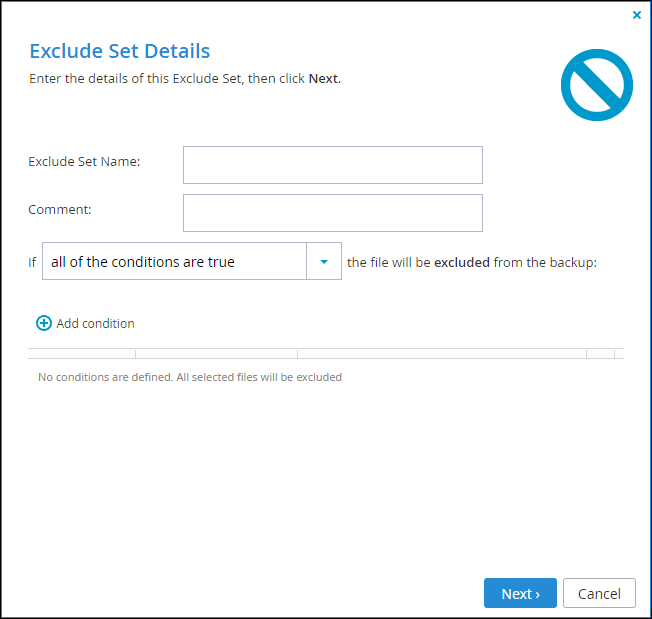This screenshot has height=619, width=652.
Task: Click the bold 'Next' word in the instructions
Action: (323, 79)
